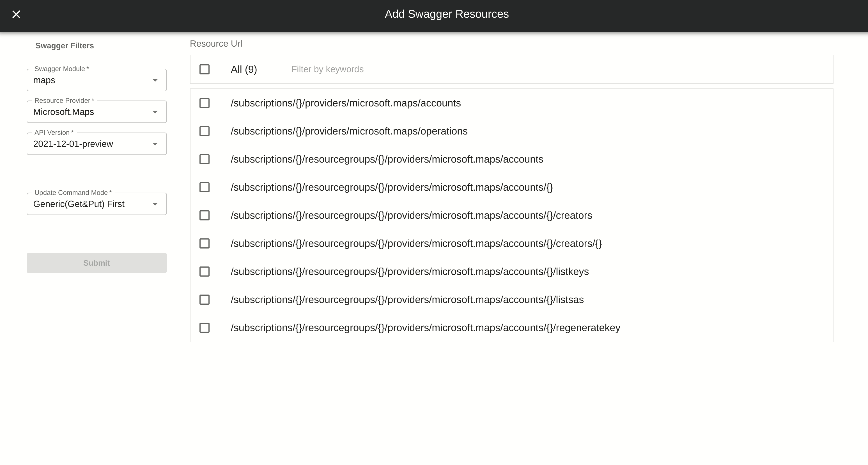Click the listkeys resource URL text

pyautogui.click(x=409, y=272)
